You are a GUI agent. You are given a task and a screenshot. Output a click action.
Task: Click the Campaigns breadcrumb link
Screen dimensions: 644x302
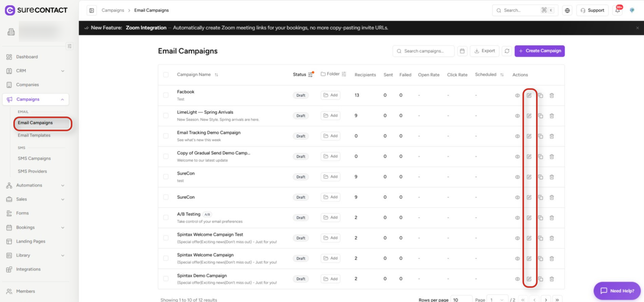113,10
